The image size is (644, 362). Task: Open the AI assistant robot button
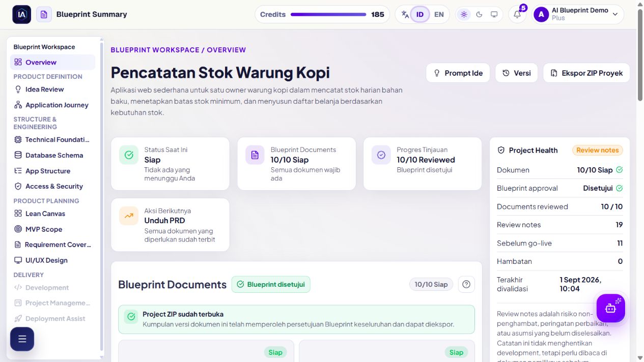610,308
